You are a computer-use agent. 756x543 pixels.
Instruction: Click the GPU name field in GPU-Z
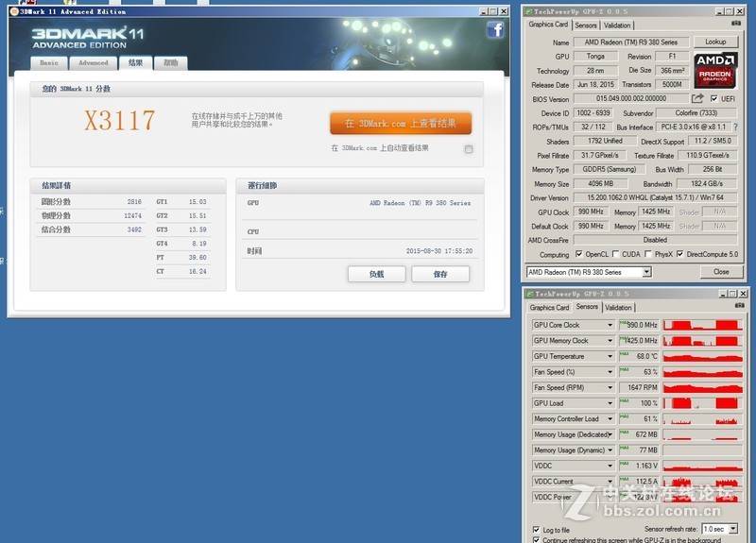point(631,42)
